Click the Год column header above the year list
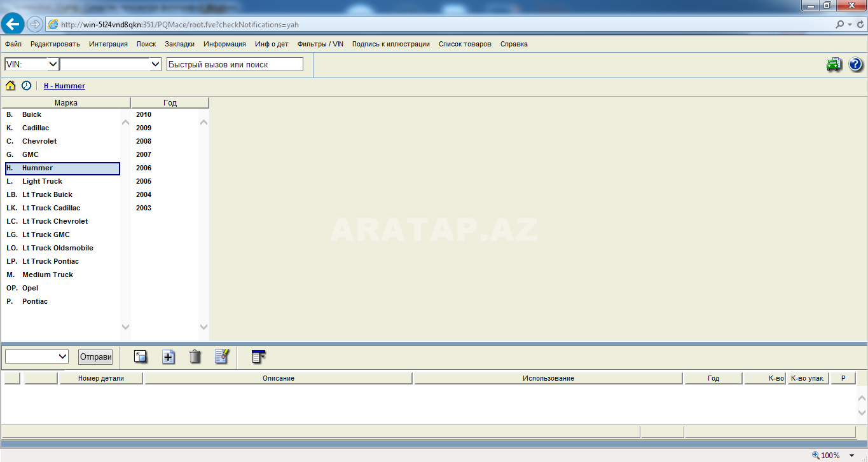The height and width of the screenshot is (462, 868). click(170, 102)
